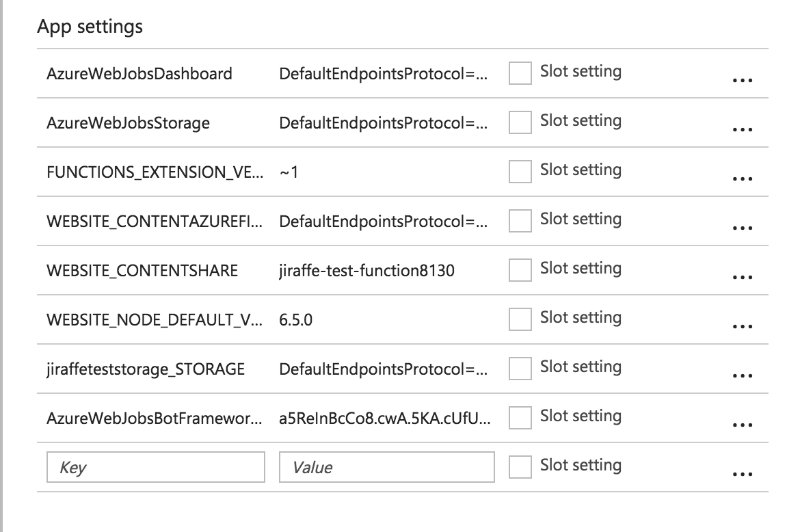Select the WEBSITE_NODE_DEFAULT_V... key name

click(155, 320)
